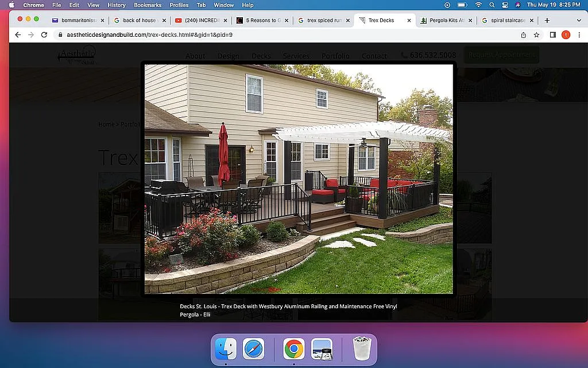Close the back of house tab
The height and width of the screenshot is (368, 588).
click(164, 20)
